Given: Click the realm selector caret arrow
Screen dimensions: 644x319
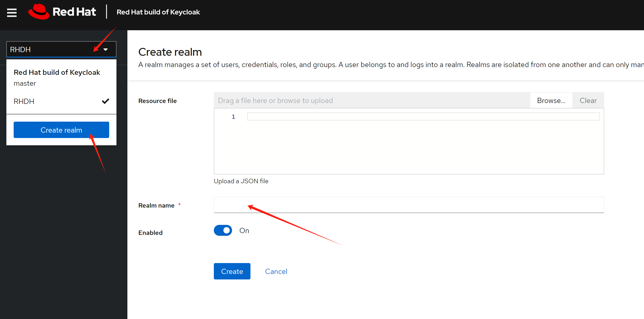Looking at the screenshot, I should click(106, 50).
